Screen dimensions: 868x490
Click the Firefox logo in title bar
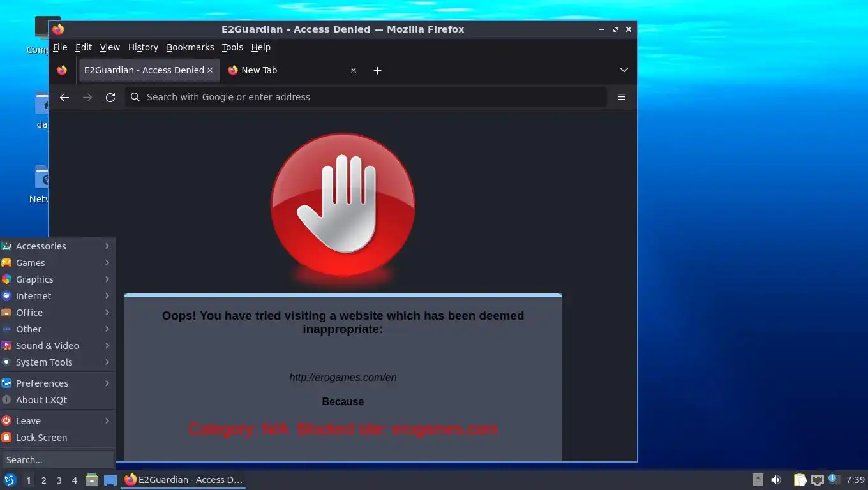click(x=58, y=29)
